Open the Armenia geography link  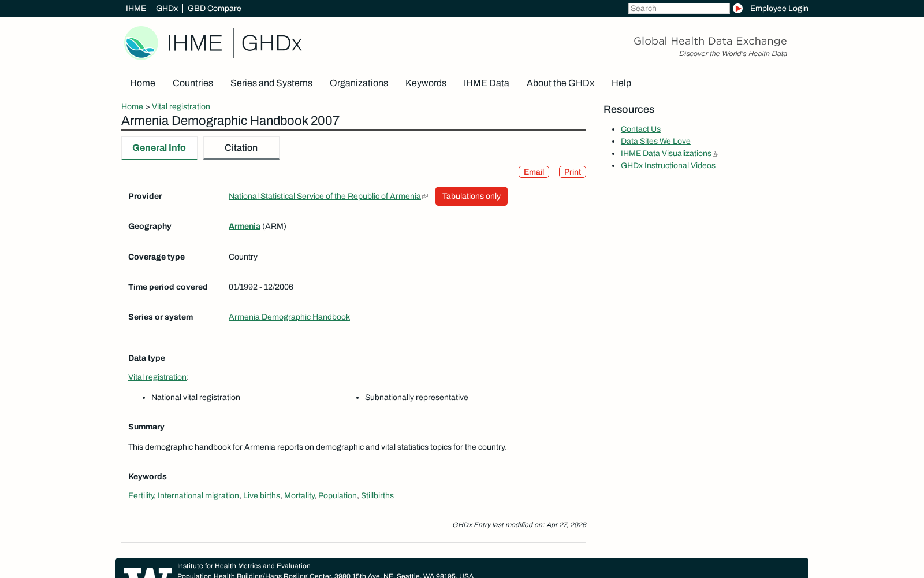[244, 226]
